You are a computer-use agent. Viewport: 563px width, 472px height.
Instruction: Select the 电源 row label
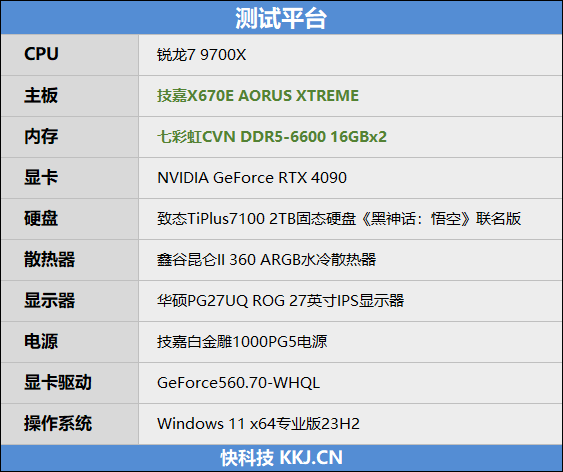pos(41,341)
